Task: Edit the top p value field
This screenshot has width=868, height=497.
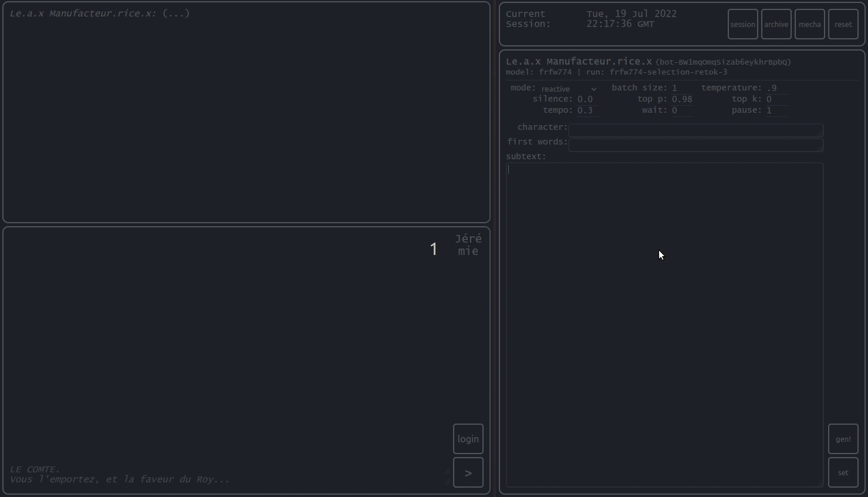Action: tap(682, 99)
